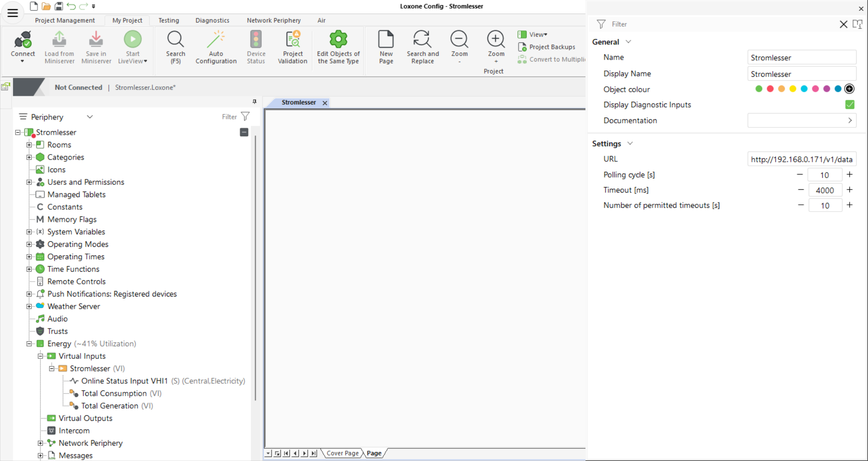Click the Connect icon in toolbar
Image resolution: width=868 pixels, height=461 pixels.
tap(23, 44)
